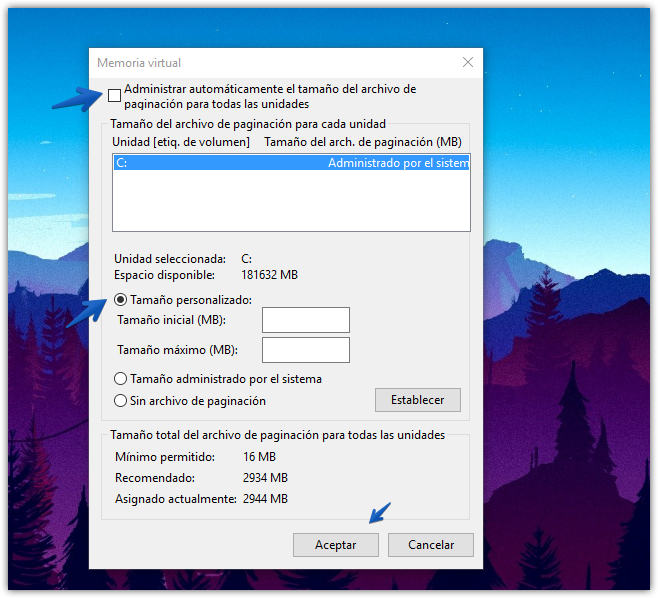
Task: Click the Asignado actualmente 2944 MB value
Action: [265, 499]
